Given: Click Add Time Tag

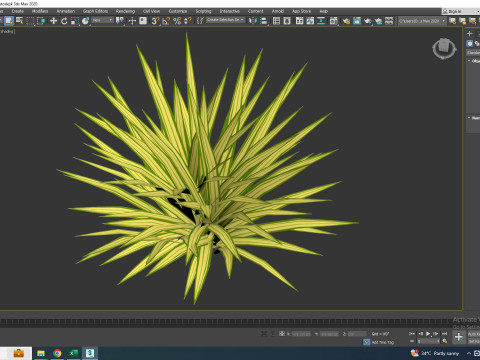Looking at the screenshot, I should [383, 342].
